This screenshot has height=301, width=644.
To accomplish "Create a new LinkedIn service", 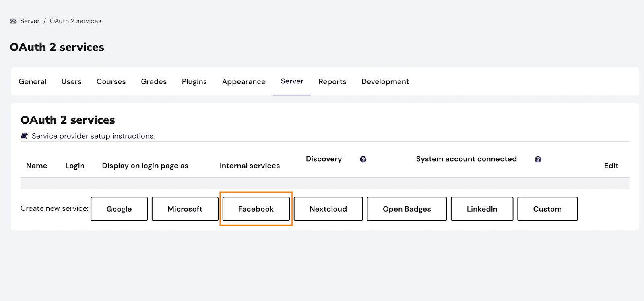I will [482, 209].
